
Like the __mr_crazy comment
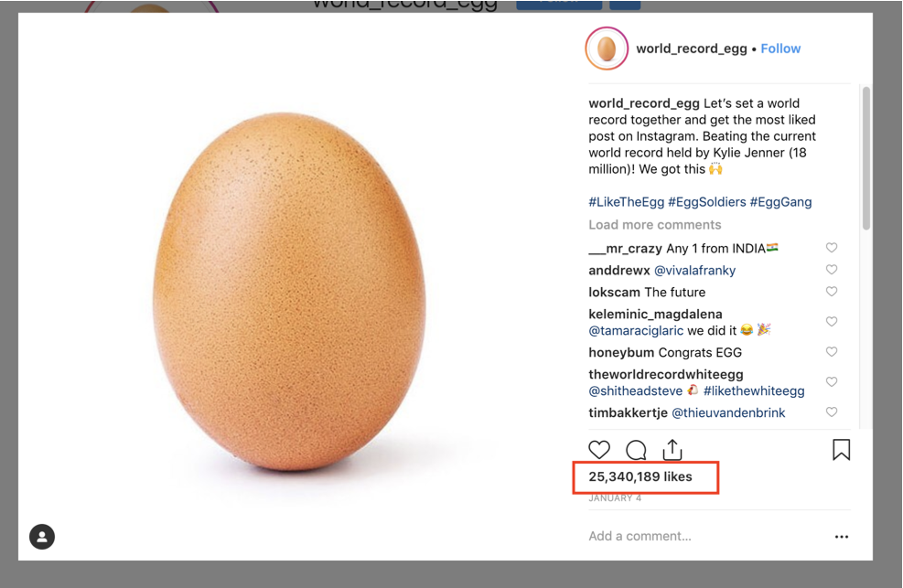[832, 248]
